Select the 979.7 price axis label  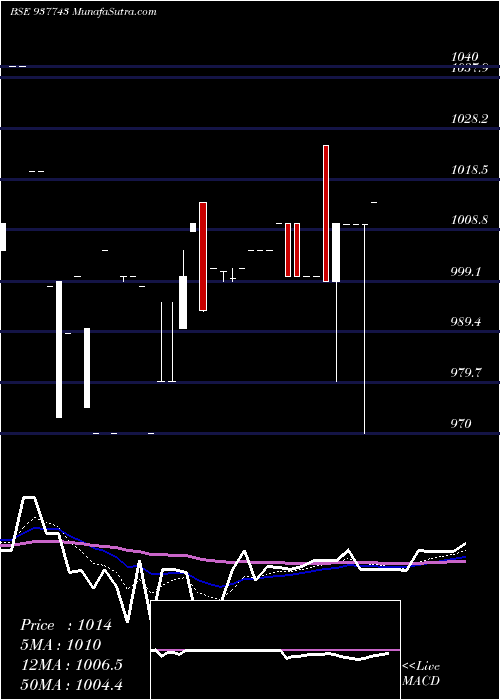(x=467, y=372)
